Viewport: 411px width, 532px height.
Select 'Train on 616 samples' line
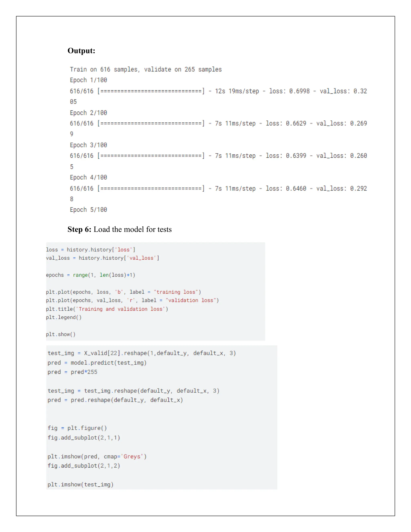pyautogui.click(x=146, y=69)
